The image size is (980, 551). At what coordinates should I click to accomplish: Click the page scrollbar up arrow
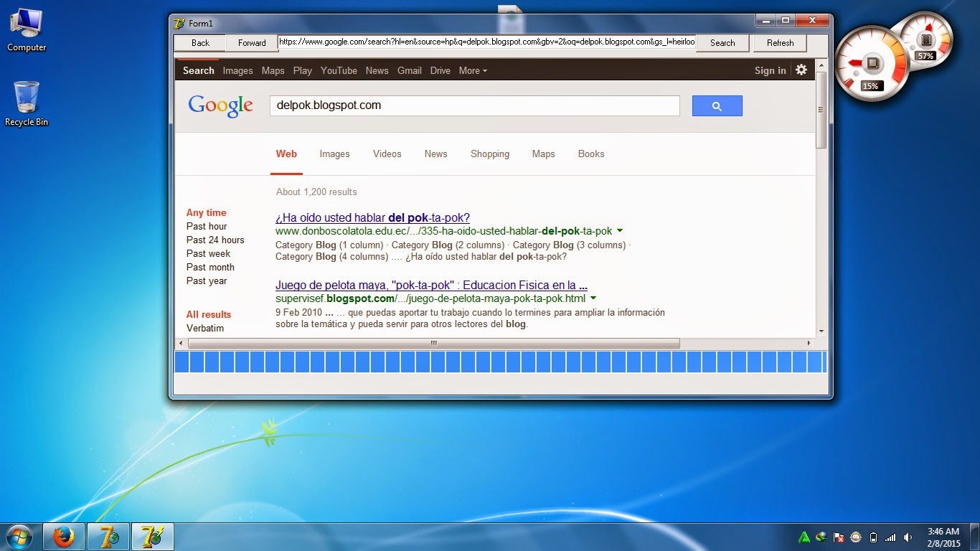[821, 64]
